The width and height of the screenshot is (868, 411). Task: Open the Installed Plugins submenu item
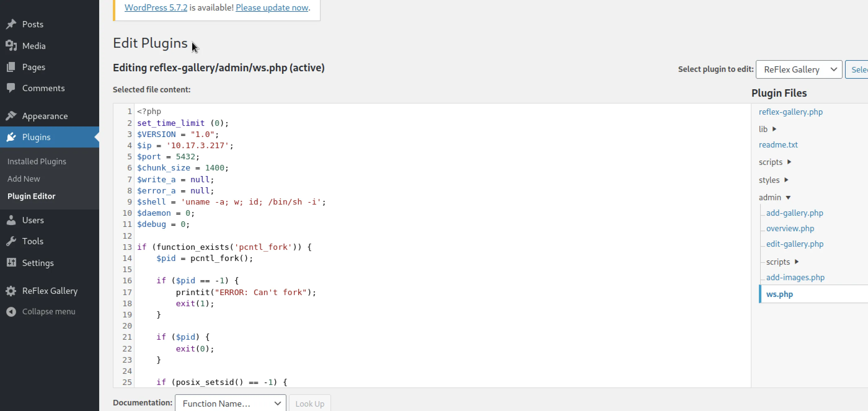pos(37,161)
